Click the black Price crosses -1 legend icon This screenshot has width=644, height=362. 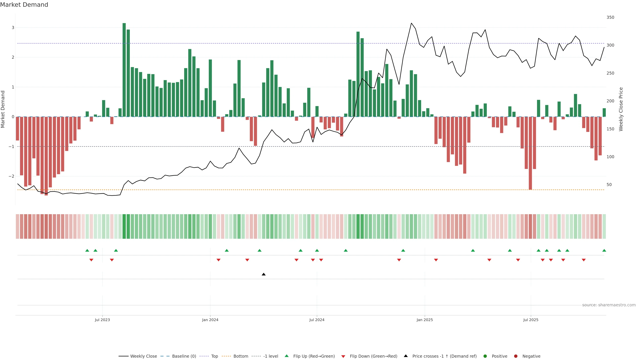(x=406, y=356)
